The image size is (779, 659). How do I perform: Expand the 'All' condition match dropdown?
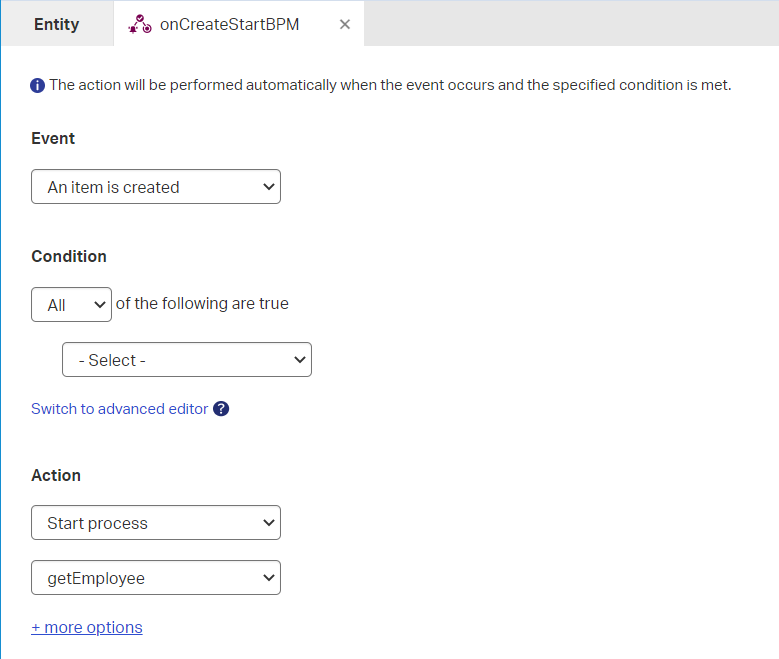tap(71, 305)
